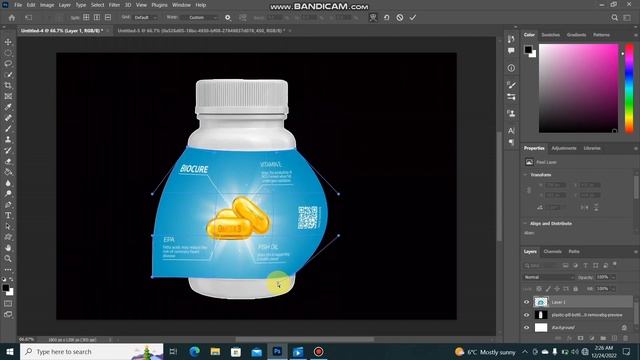Delete layer with the trash icon
640x360 pixels.
click(x=626, y=338)
